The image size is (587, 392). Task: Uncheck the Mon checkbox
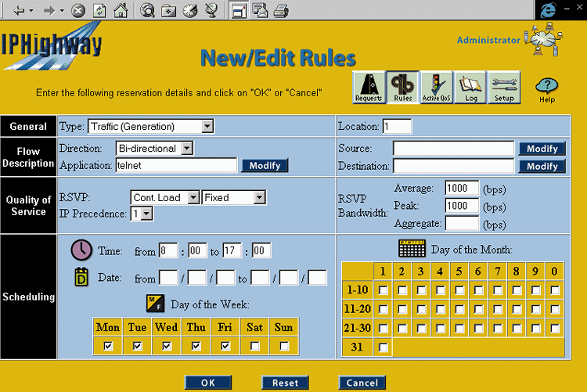pyautogui.click(x=108, y=346)
